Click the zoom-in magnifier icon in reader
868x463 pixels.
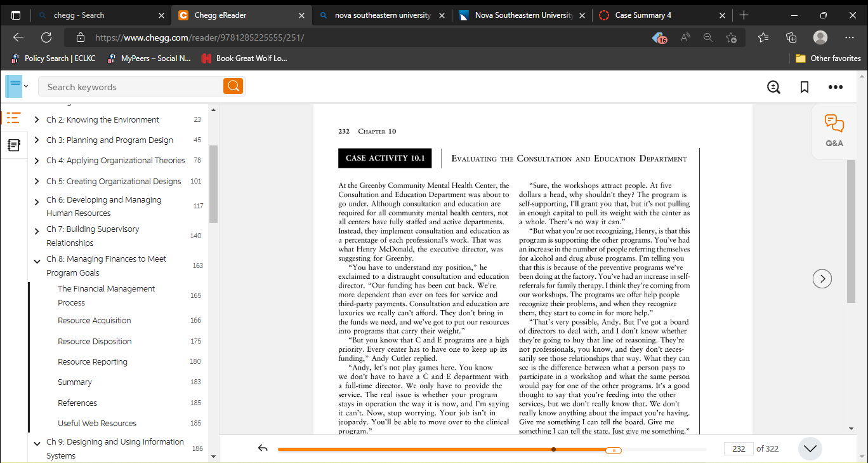click(x=773, y=87)
